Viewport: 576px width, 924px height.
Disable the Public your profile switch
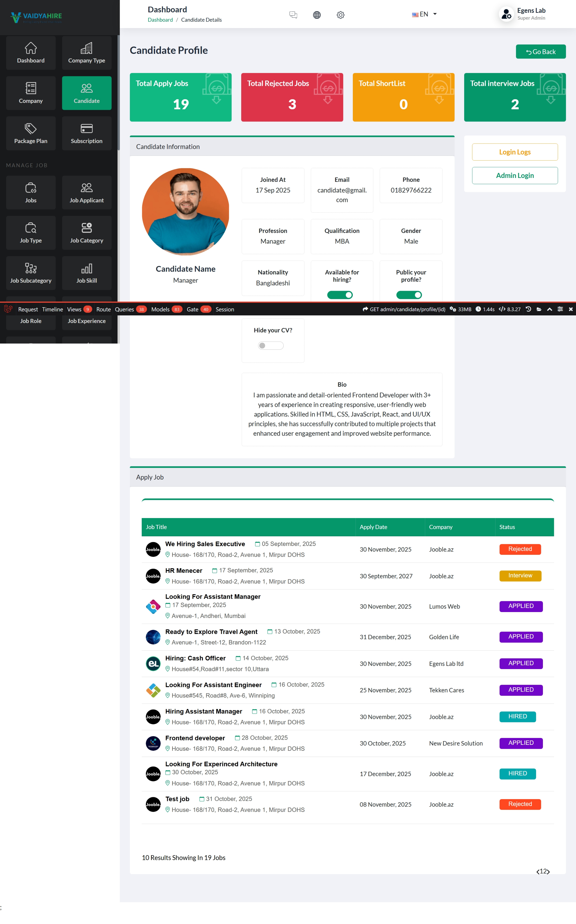point(409,295)
